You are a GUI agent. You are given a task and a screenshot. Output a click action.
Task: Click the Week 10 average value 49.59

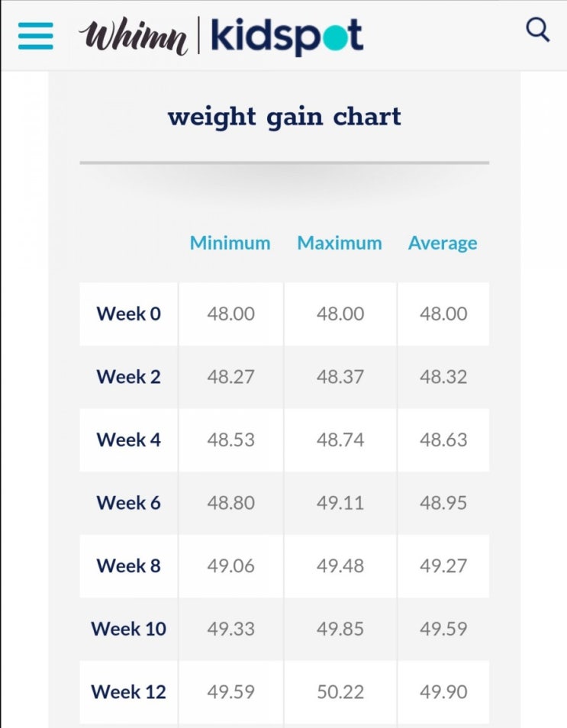(x=443, y=629)
